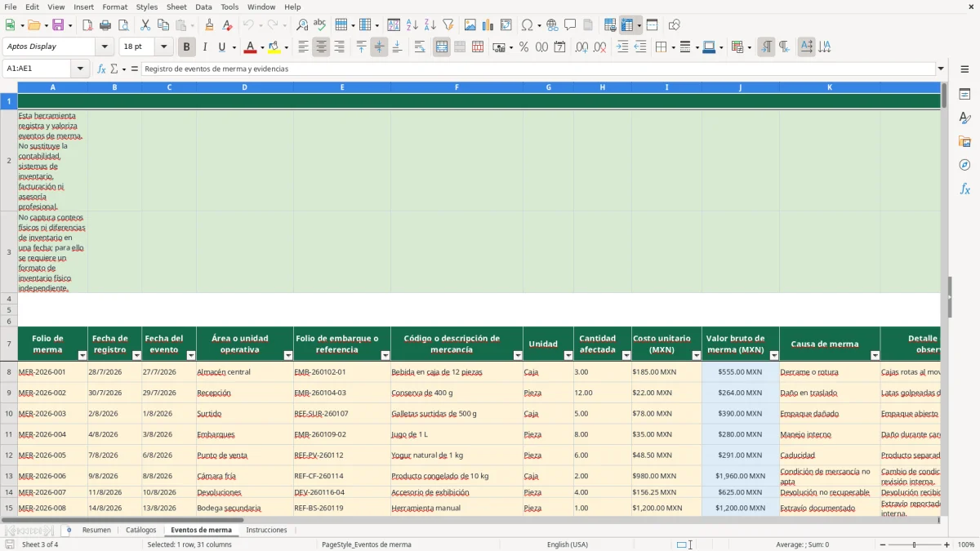The width and height of the screenshot is (980, 551).
Task: Toggle Italic formatting
Action: 205,47
